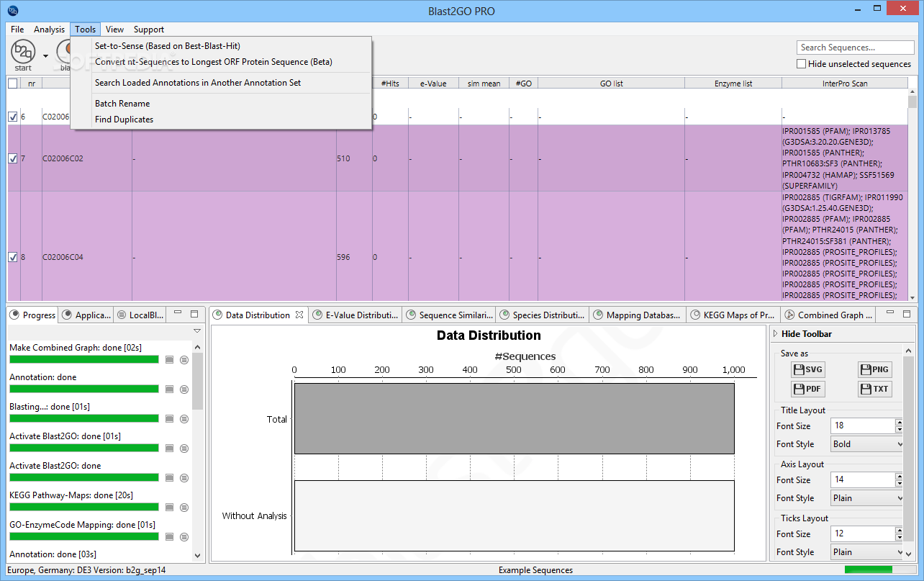Toggle Hide unselected sequences checkbox
The image size is (924, 581).
(x=802, y=63)
